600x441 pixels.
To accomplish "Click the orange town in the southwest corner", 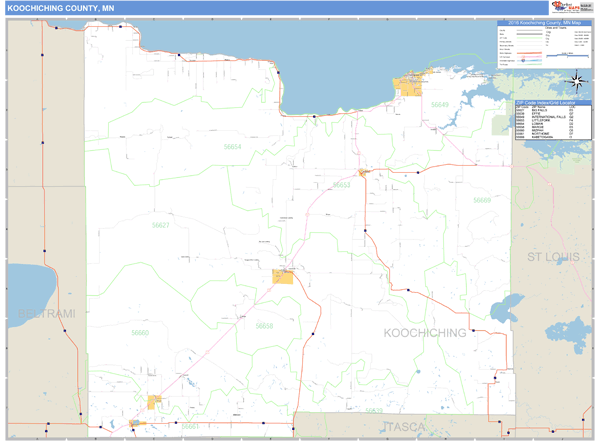I will [x=156, y=402].
